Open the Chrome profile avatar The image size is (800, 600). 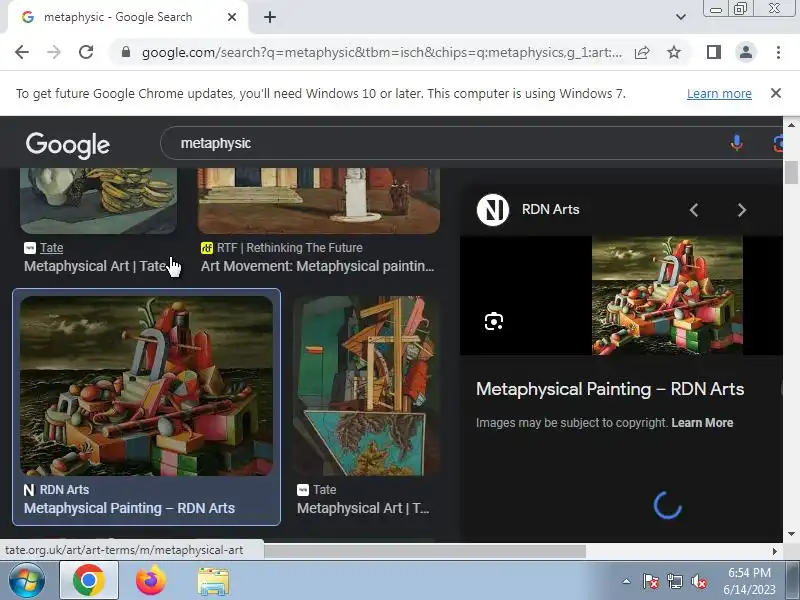click(745, 52)
